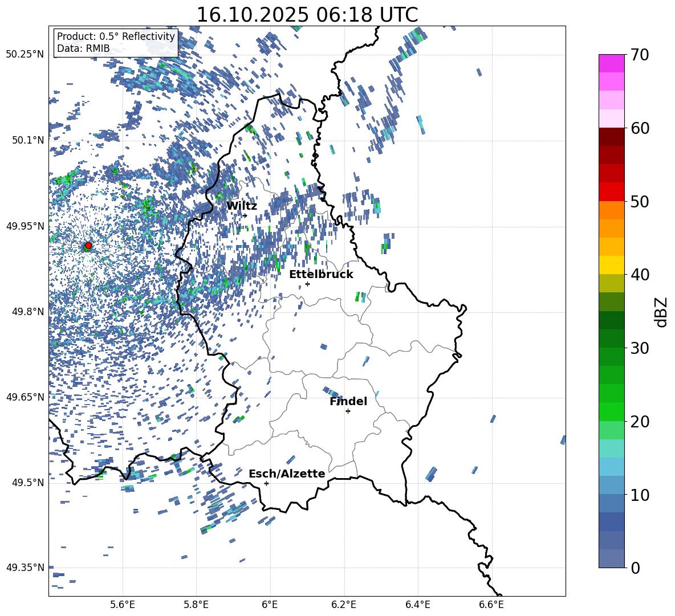The width and height of the screenshot is (675, 616).
Task: Click the red 50 dBZ color band
Action: click(x=611, y=191)
